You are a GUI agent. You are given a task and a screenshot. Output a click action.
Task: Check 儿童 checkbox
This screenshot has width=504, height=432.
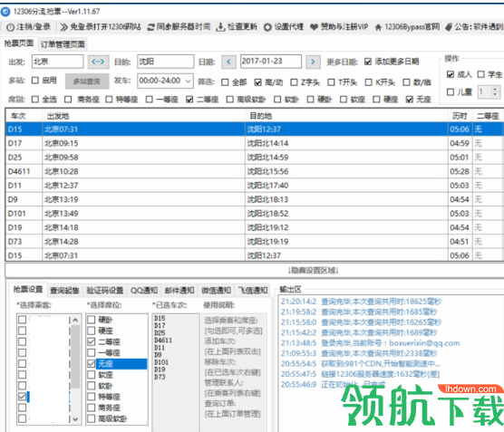[451, 92]
